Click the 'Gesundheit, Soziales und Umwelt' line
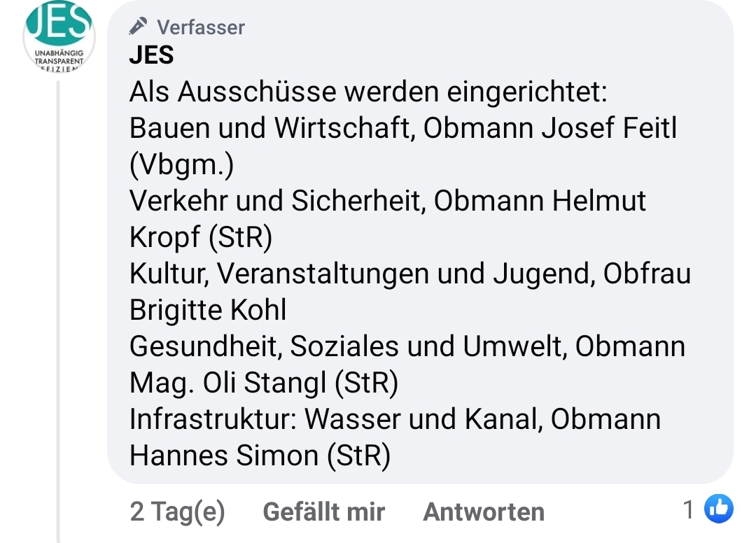 point(407,347)
